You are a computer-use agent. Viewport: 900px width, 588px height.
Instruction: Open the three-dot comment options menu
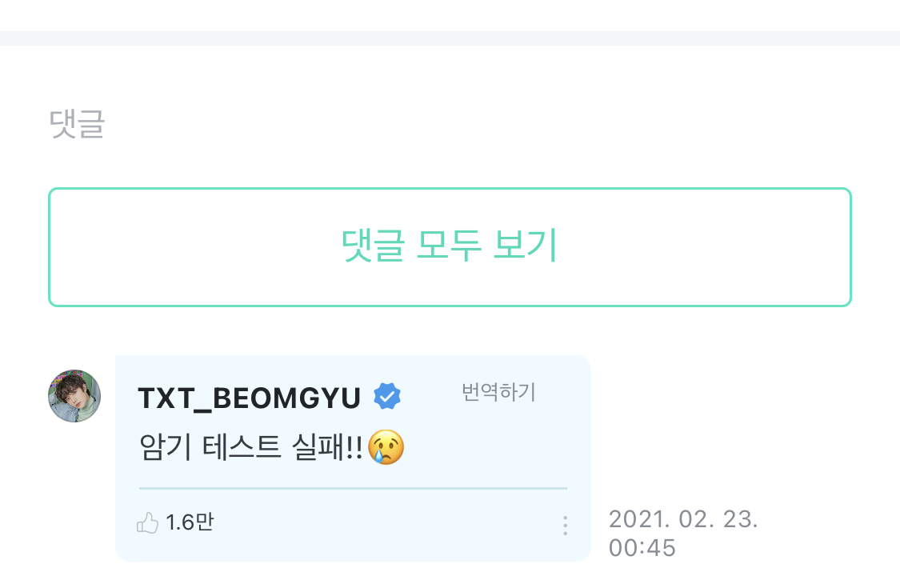[x=566, y=526]
